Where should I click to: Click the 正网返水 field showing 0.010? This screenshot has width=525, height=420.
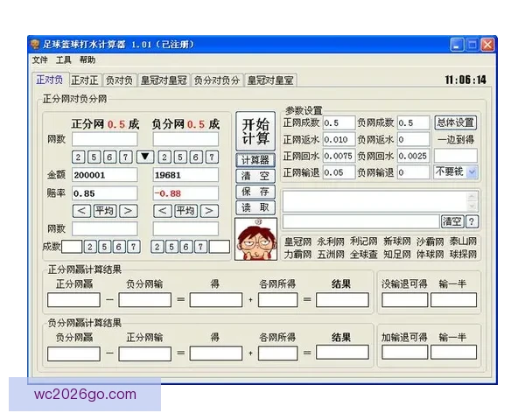(x=339, y=139)
